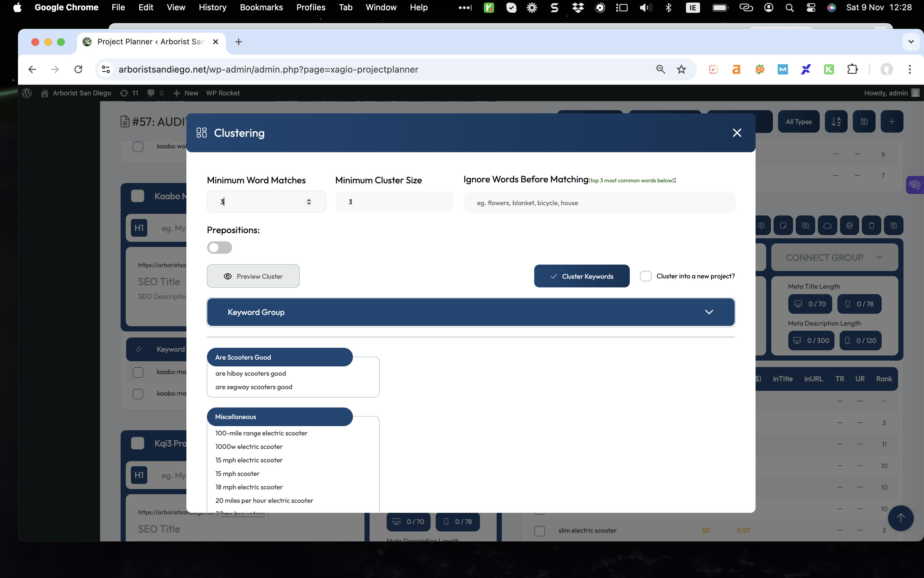Click Arborist San Diego site link

[76, 93]
